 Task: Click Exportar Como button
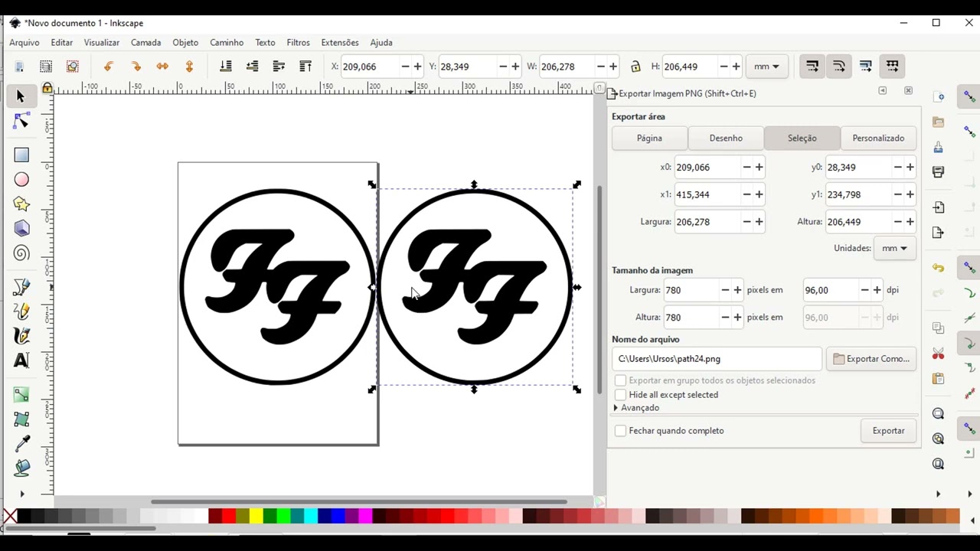point(871,359)
